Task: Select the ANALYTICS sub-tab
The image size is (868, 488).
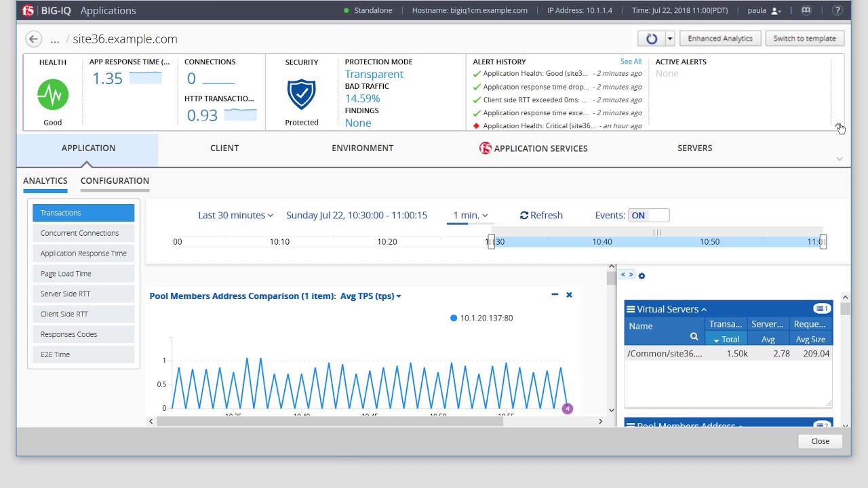Action: tap(45, 181)
